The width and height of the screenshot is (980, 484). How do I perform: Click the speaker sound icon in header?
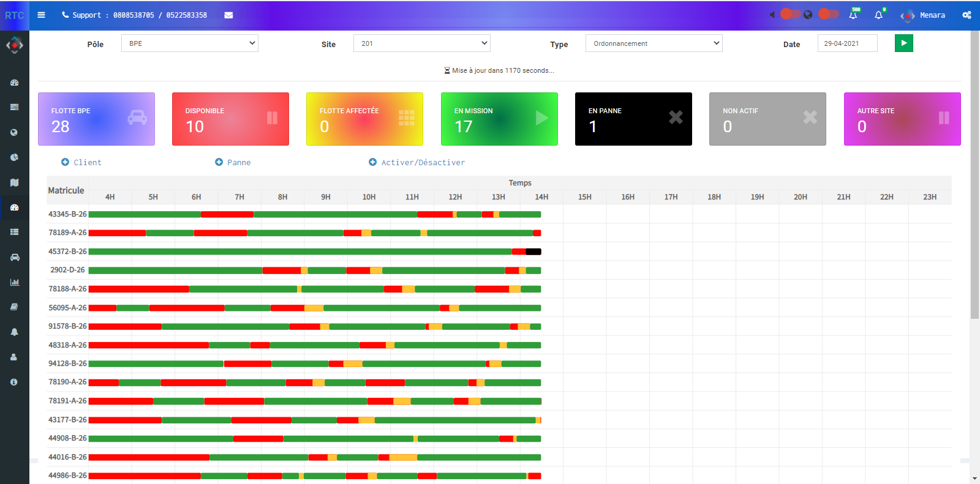pyautogui.click(x=772, y=15)
